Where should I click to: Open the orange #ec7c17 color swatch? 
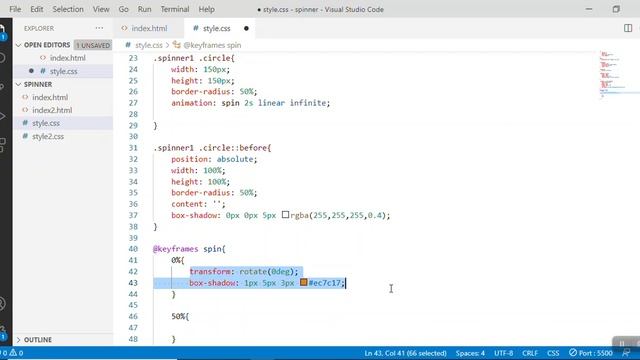tap(303, 282)
